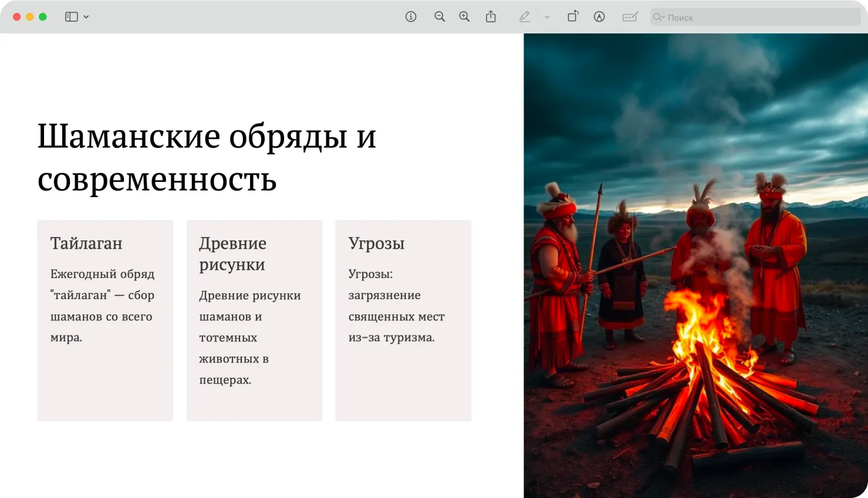Viewport: 868px width, 498px height.
Task: Rotate the page with the rotate icon
Action: click(573, 17)
